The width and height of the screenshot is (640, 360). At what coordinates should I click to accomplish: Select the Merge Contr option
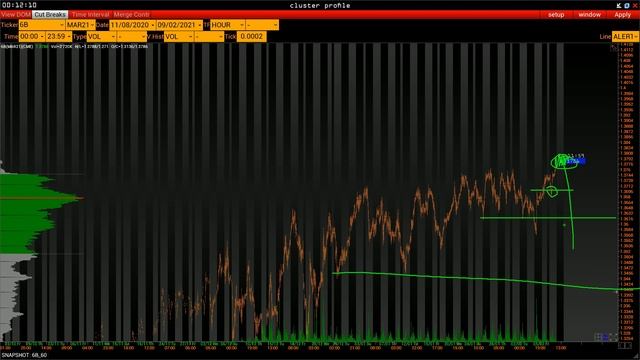(x=131, y=15)
